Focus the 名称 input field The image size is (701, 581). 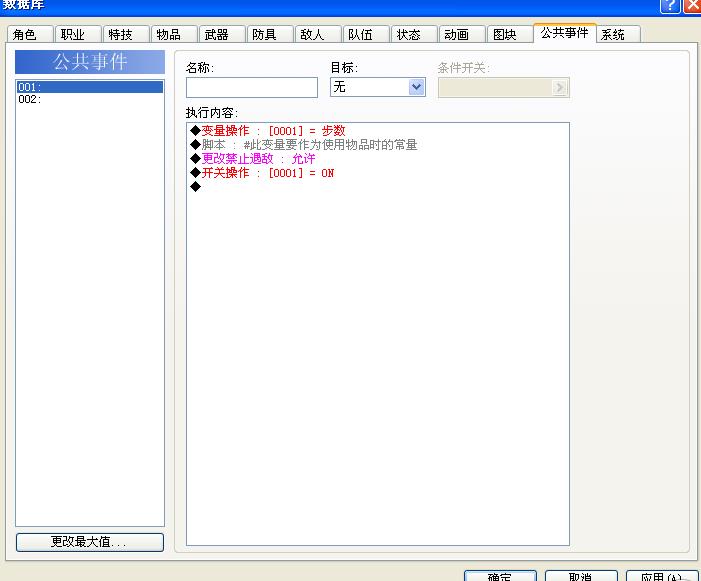click(252, 87)
